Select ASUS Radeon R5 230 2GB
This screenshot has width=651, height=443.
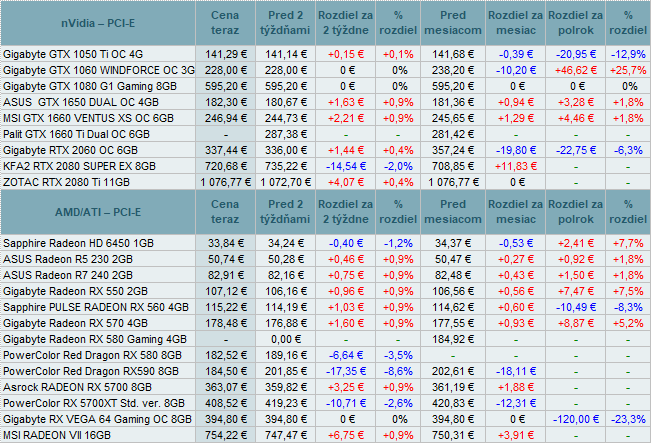pos(68,259)
